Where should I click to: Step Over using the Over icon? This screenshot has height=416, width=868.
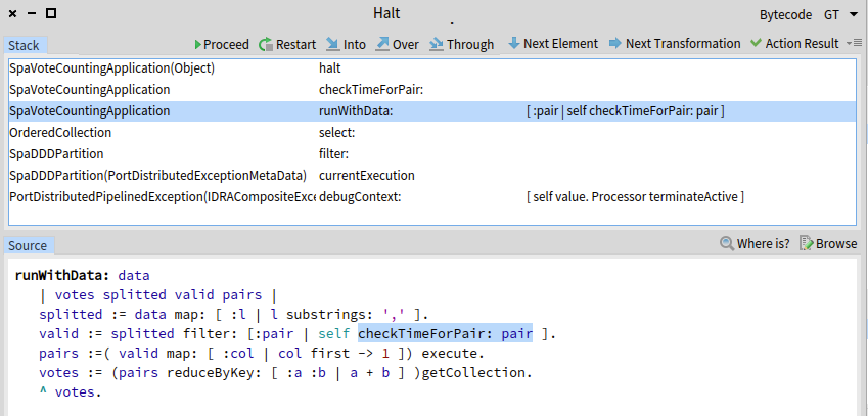(382, 44)
